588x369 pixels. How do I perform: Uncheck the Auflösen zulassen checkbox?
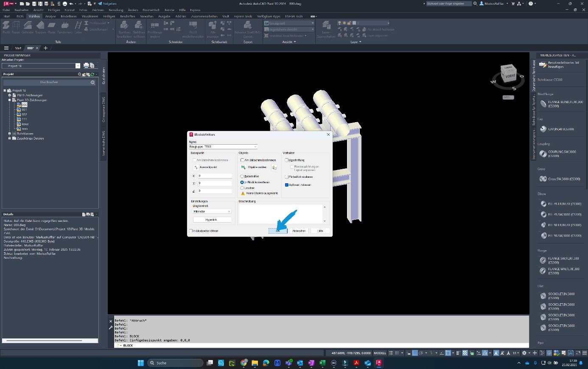(287, 185)
